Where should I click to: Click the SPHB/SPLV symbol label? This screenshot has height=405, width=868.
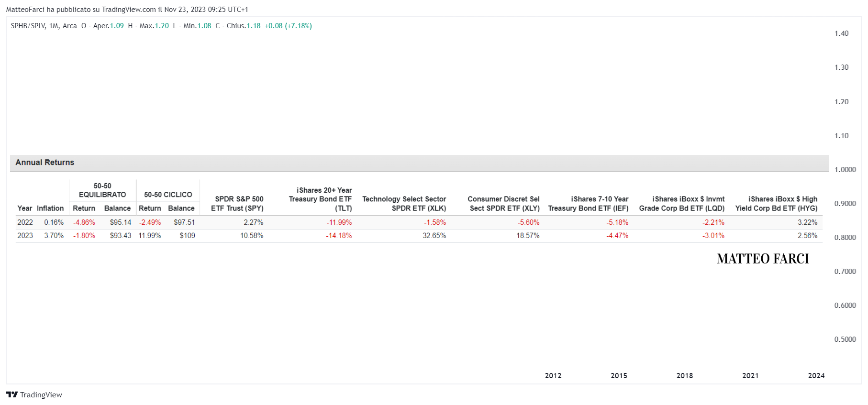click(x=28, y=26)
